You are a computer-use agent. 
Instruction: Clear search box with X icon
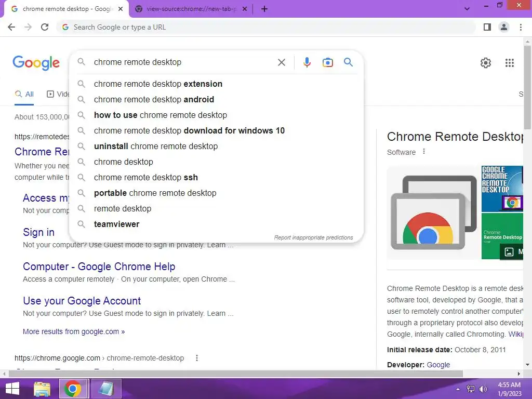(x=281, y=62)
